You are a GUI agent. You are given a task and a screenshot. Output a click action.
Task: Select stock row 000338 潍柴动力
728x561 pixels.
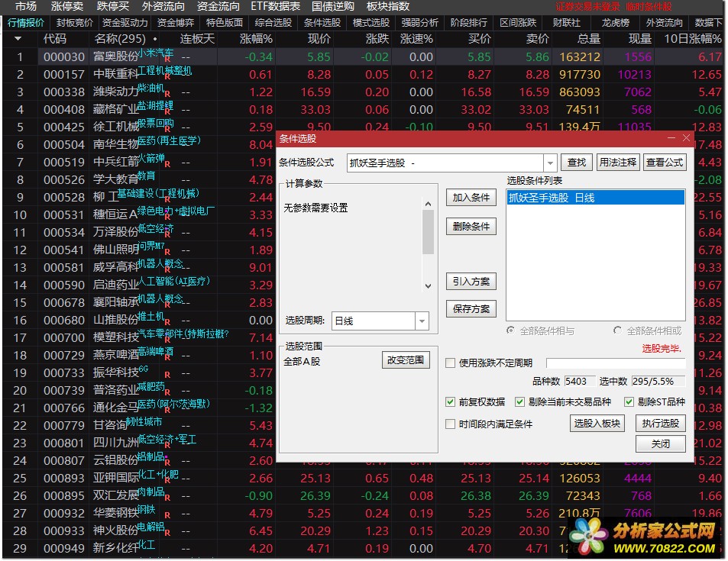coord(362,92)
